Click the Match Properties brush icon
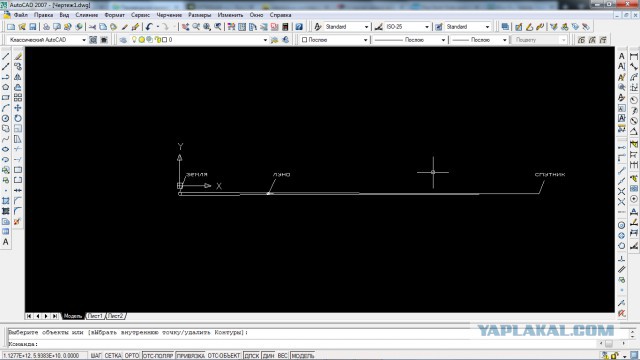This screenshot has height=360, width=640. coord(135,27)
